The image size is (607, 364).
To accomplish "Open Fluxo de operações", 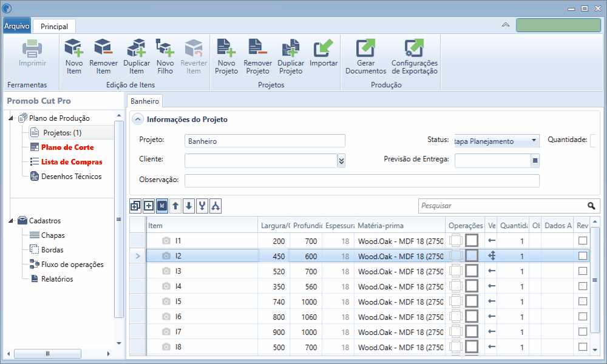I will pos(72,265).
